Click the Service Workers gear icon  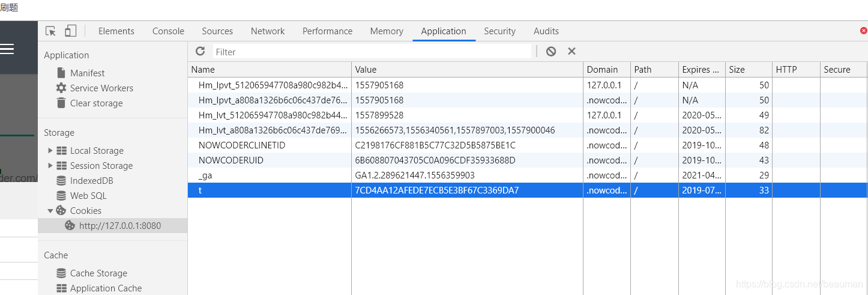pyautogui.click(x=61, y=88)
